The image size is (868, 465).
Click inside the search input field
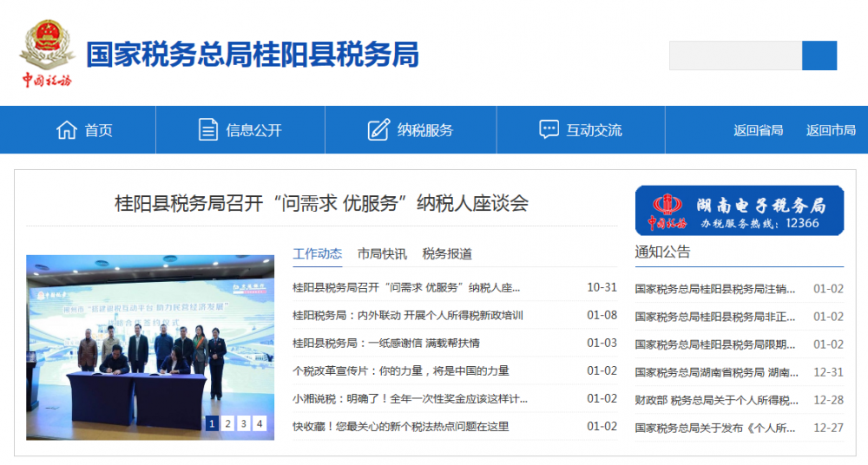point(734,56)
